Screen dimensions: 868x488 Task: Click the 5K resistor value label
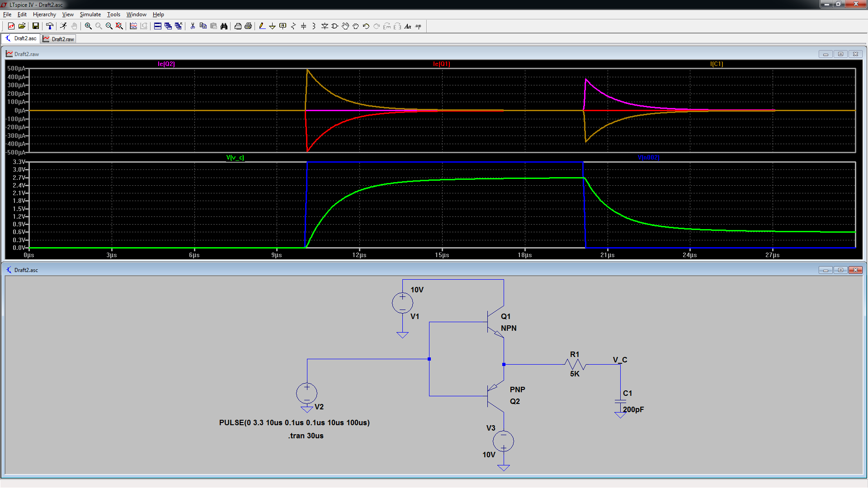click(x=575, y=374)
